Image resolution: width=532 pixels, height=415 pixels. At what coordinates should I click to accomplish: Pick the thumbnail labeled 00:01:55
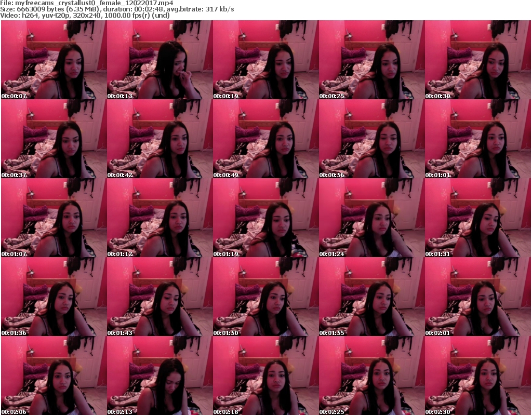pyautogui.click(x=371, y=297)
